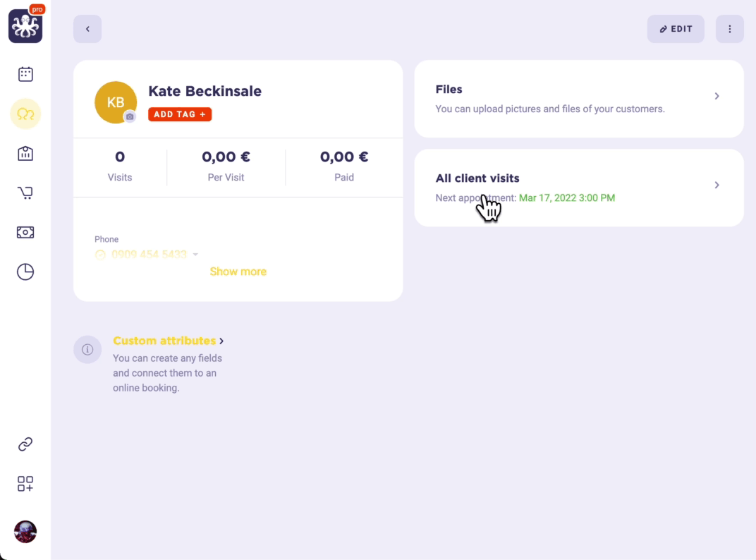The width and height of the screenshot is (756, 560).
Task: Click the octopus pro logo
Action: click(x=25, y=26)
